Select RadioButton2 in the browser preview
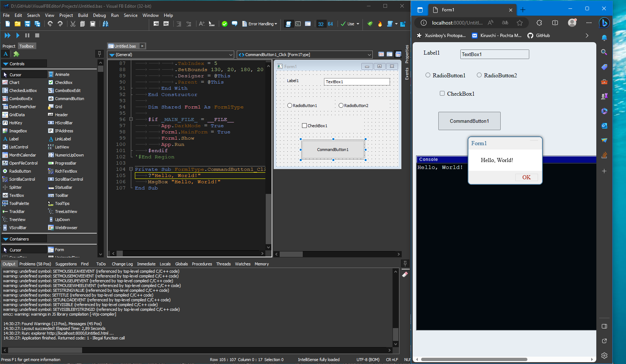 click(x=479, y=75)
